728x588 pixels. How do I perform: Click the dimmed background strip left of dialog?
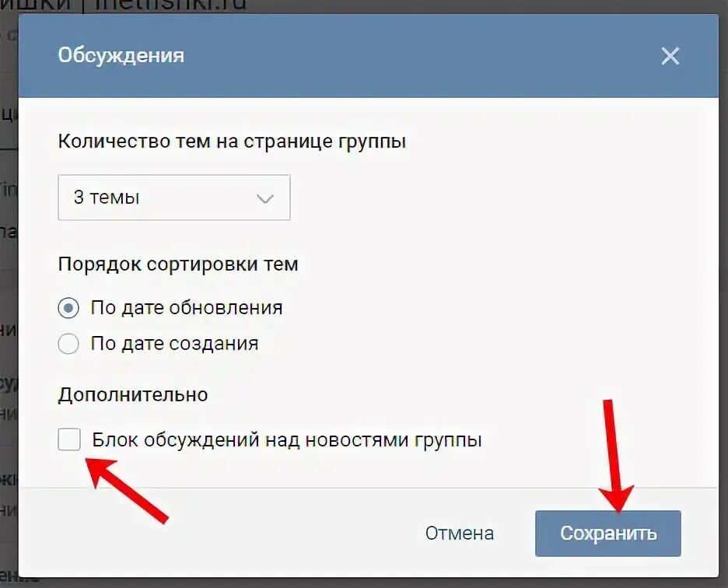9,297
